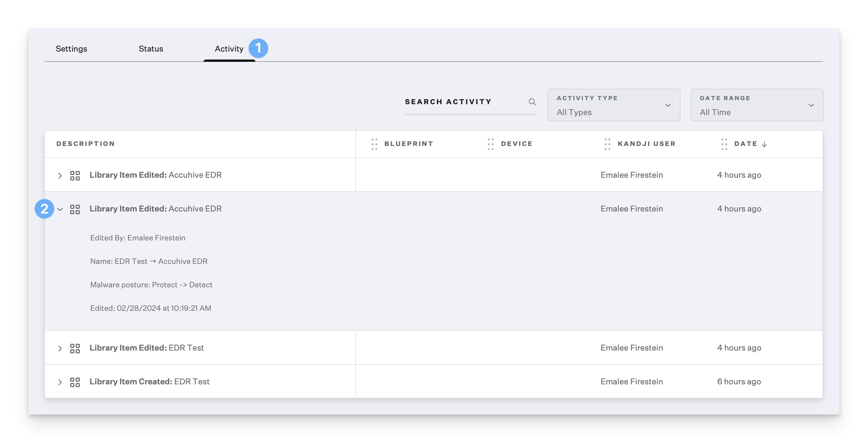This screenshot has width=868, height=443.
Task: Click library grid icon in Library Item Edited: EDR Test row
Action: click(75, 348)
